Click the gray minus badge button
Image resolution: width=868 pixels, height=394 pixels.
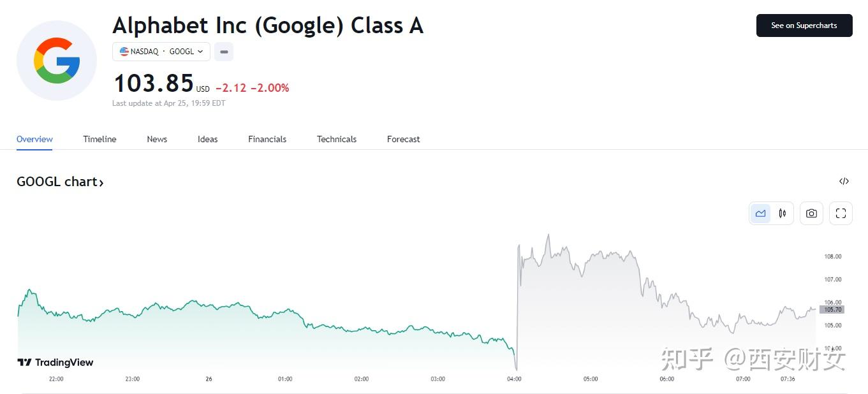click(224, 52)
